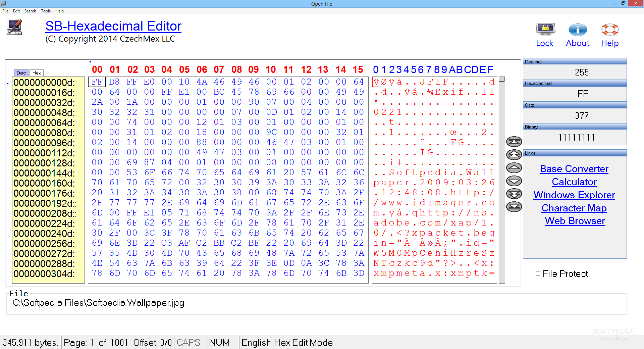
Task: Click the SB-Hexadecimal Editor title link
Action: coord(113,26)
